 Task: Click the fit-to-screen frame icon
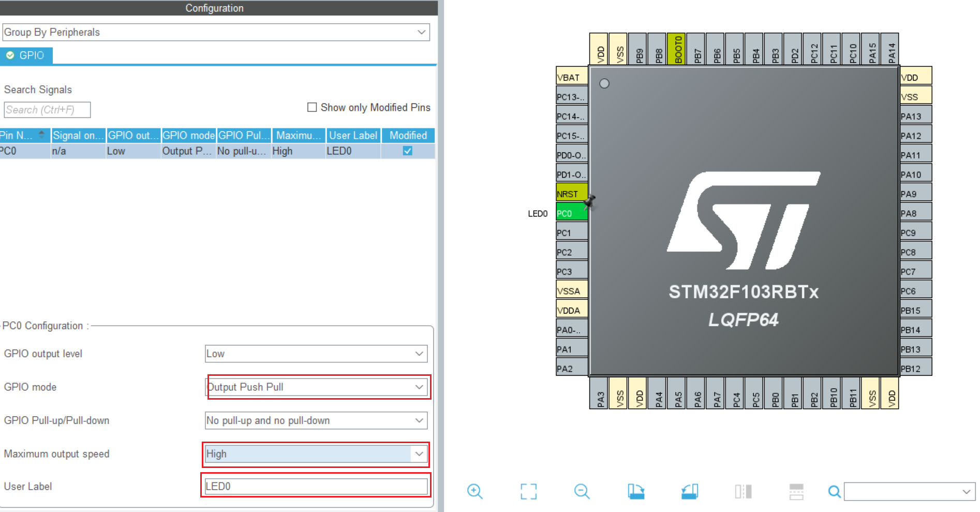pos(528,491)
